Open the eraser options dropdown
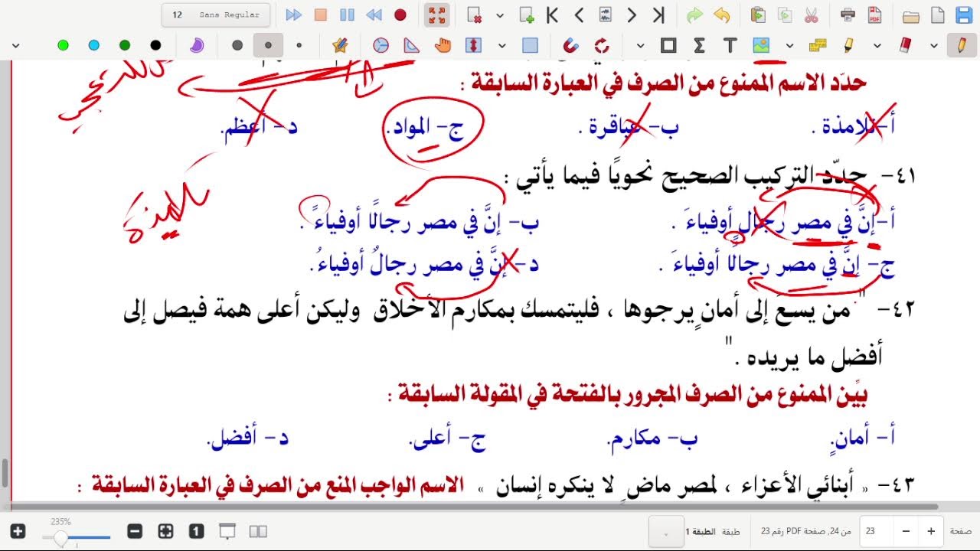Viewport: 980px width, 551px height. pyautogui.click(x=877, y=46)
